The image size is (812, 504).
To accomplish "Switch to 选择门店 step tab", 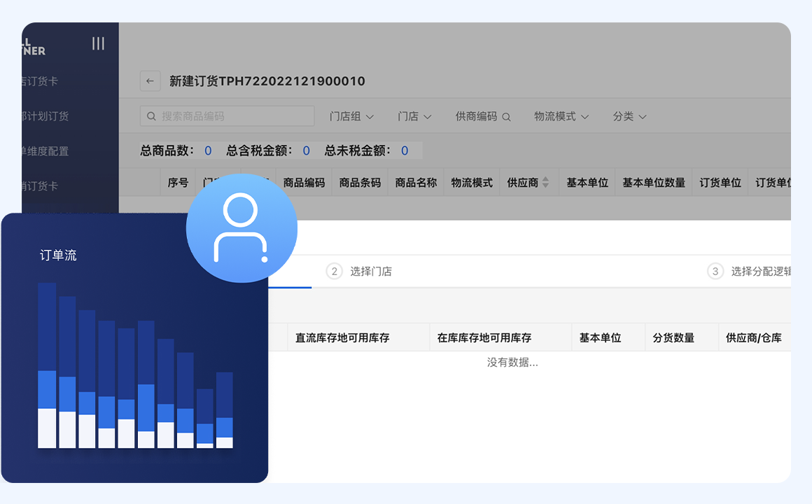I will tap(370, 272).
